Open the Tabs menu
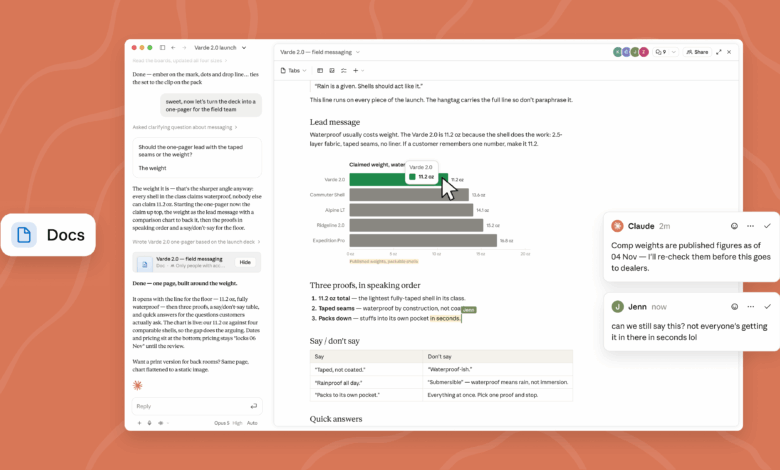This screenshot has height=470, width=780. [293, 71]
